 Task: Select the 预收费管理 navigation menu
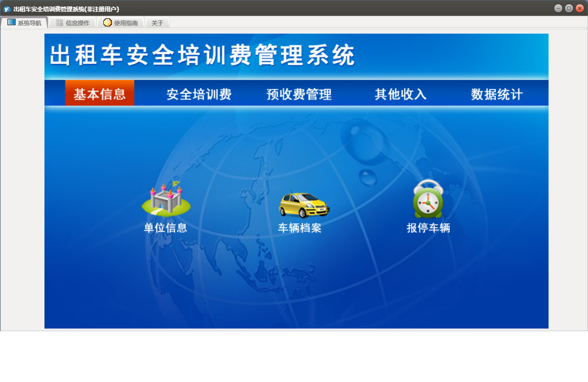[x=299, y=94]
